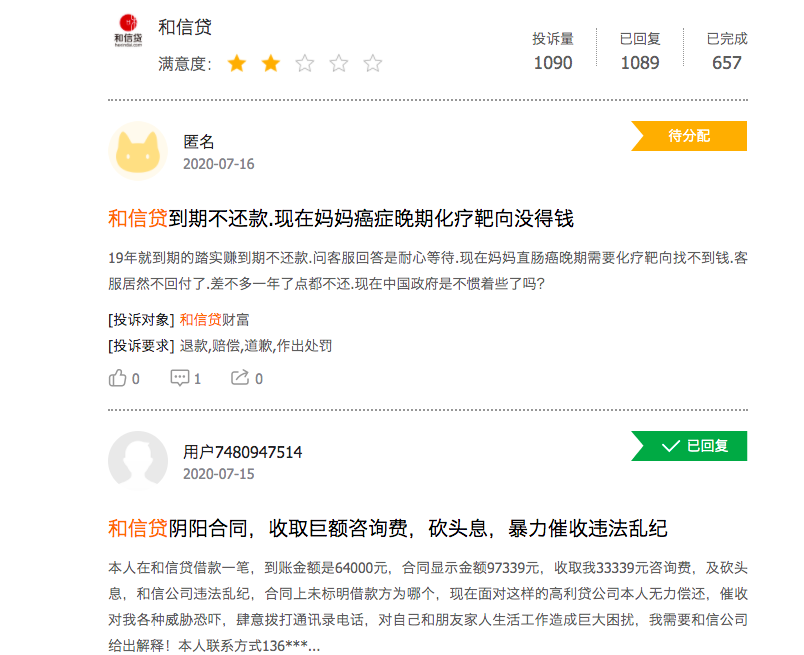Click the date 2020-07-15
804x655 pixels.
click(x=218, y=474)
